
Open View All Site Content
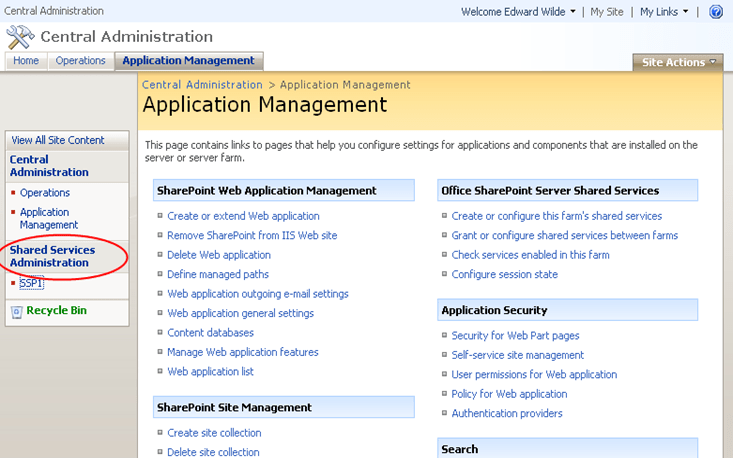58,140
